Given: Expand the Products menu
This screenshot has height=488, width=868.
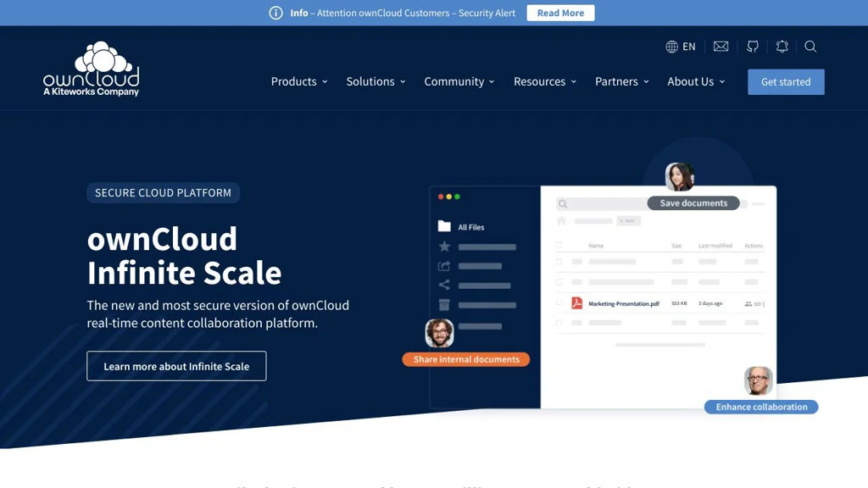Looking at the screenshot, I should (299, 81).
